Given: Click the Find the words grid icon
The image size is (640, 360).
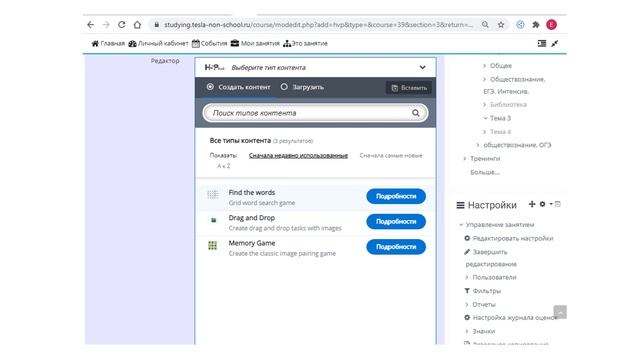Looking at the screenshot, I should (x=213, y=195).
